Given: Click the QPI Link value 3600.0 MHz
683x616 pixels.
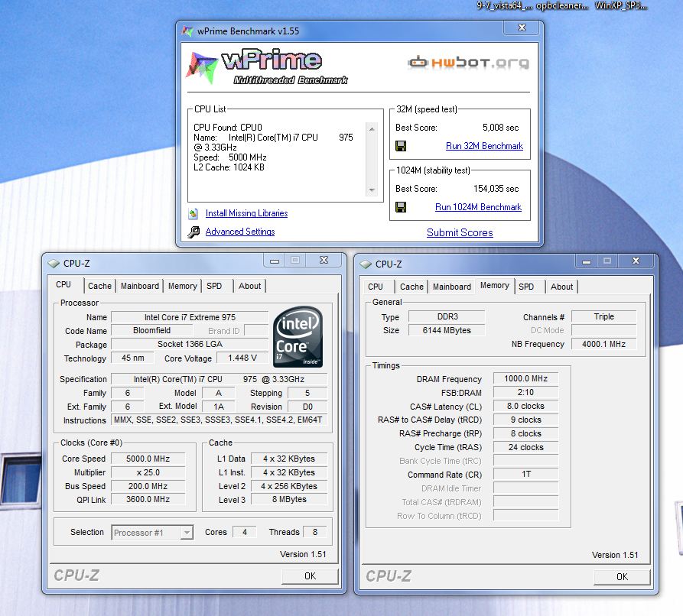Looking at the screenshot, I should pos(148,499).
